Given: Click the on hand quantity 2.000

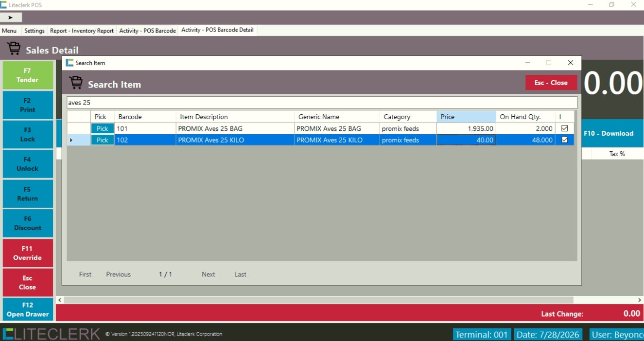Looking at the screenshot, I should click(525, 128).
